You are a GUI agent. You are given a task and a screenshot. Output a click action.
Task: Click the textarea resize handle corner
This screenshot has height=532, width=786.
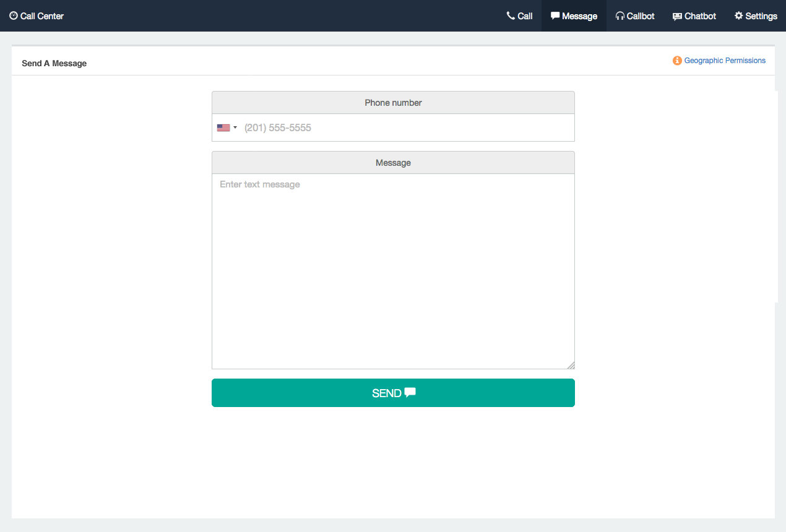[x=572, y=365]
